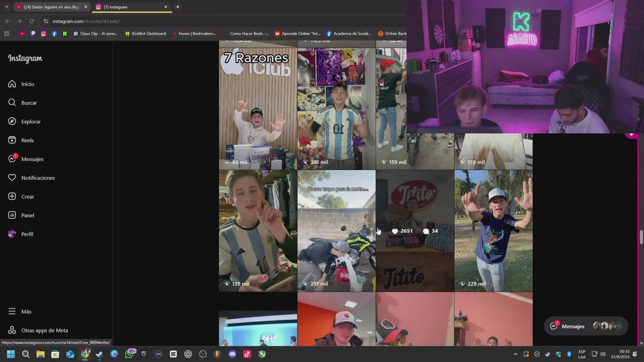Image resolution: width=644 pixels, height=362 pixels.
Task: Close the Instagram browser tab
Action: click(x=166, y=7)
